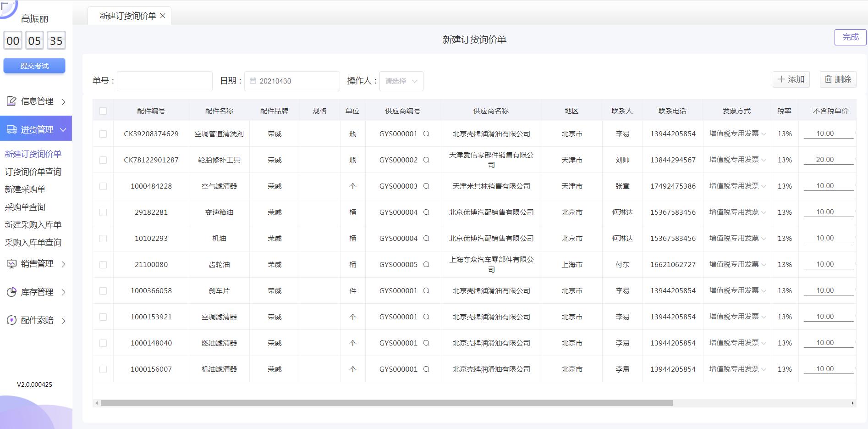Image resolution: width=868 pixels, height=429 pixels.
Task: Select checkbox for part 1000484228
Action: coord(103,186)
